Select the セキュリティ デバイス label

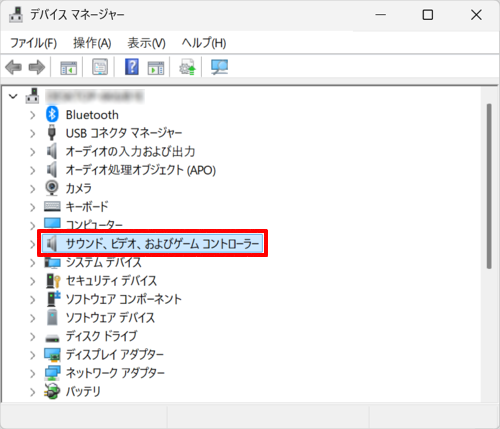pos(111,281)
